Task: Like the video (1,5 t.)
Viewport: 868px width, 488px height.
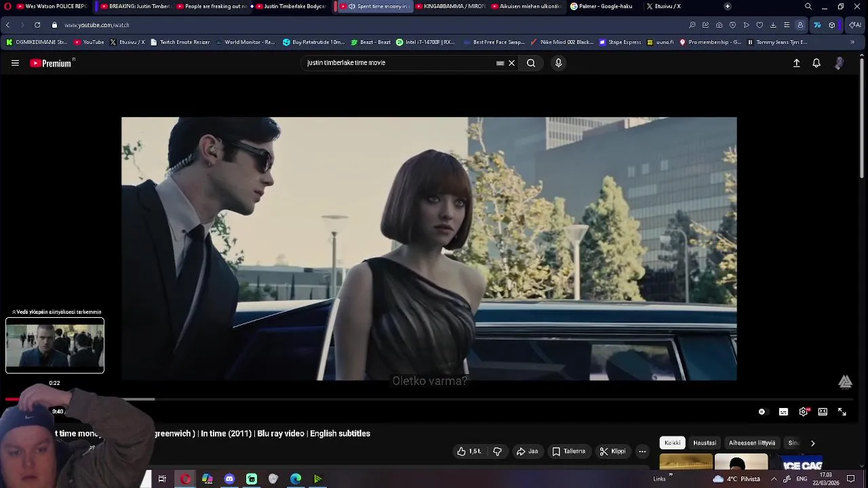Action: tap(469, 451)
